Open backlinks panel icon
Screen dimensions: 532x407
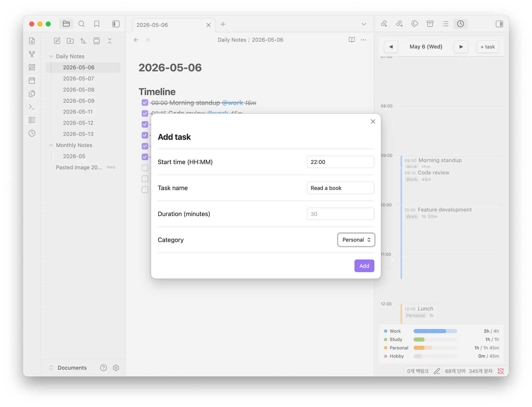point(384,24)
